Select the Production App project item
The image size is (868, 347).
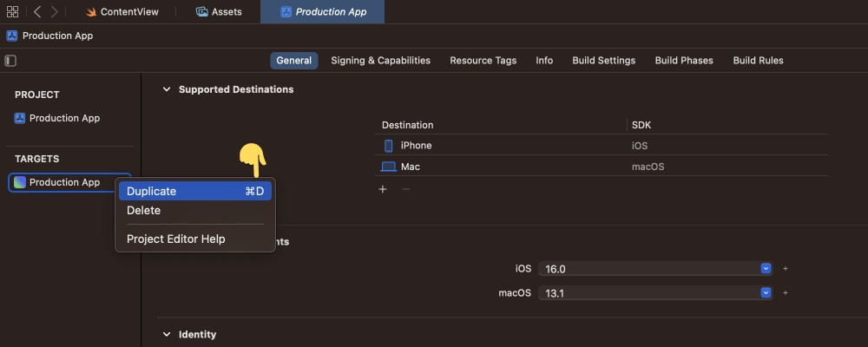[64, 118]
